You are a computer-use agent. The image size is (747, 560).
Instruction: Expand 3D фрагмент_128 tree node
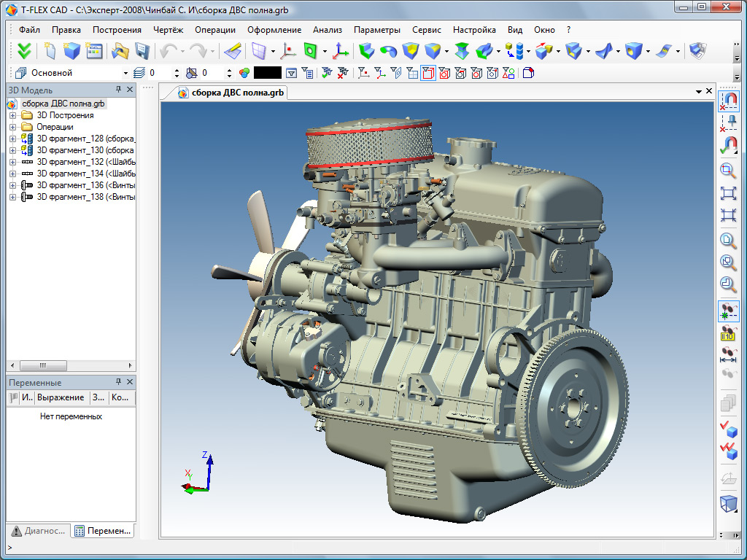(x=13, y=139)
